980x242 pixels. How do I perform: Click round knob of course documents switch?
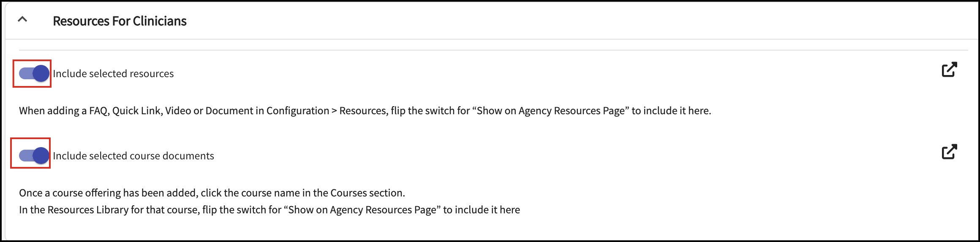point(41,156)
